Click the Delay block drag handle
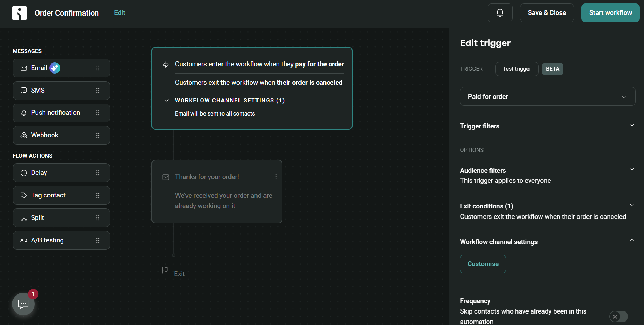 [98, 173]
